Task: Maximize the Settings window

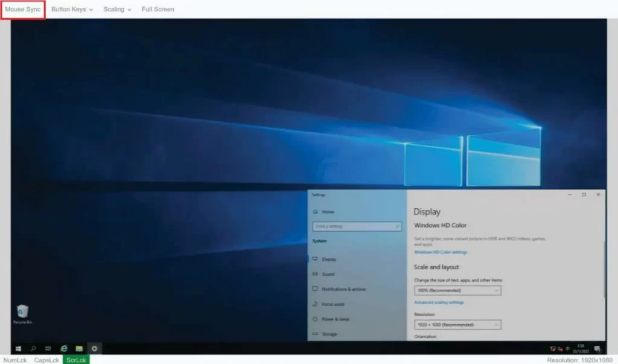Action: point(584,194)
